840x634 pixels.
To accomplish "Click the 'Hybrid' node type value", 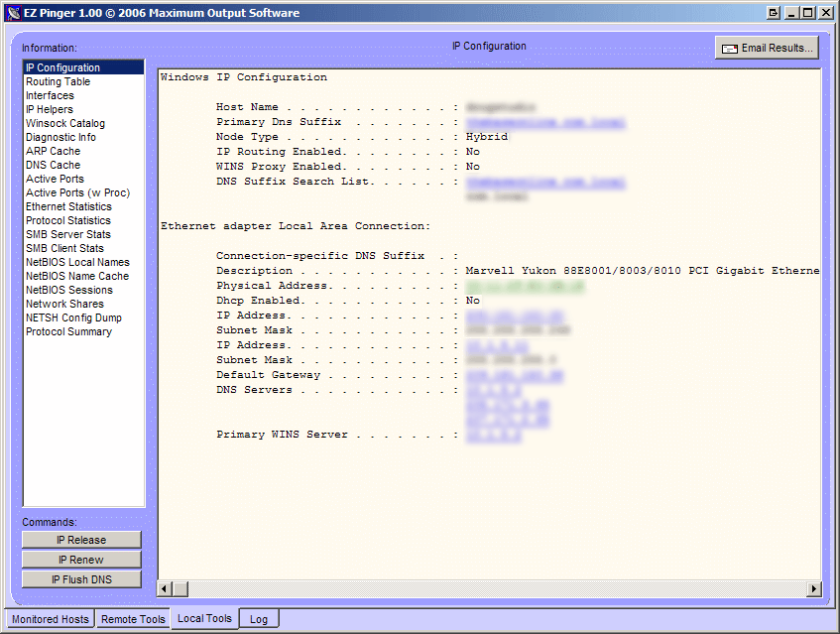I will point(486,137).
